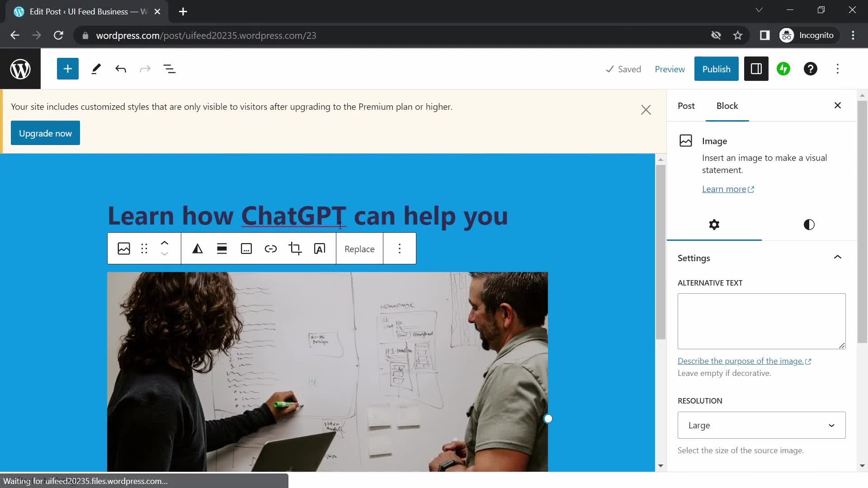
Task: Click the Replace button for image block
Action: tap(359, 249)
